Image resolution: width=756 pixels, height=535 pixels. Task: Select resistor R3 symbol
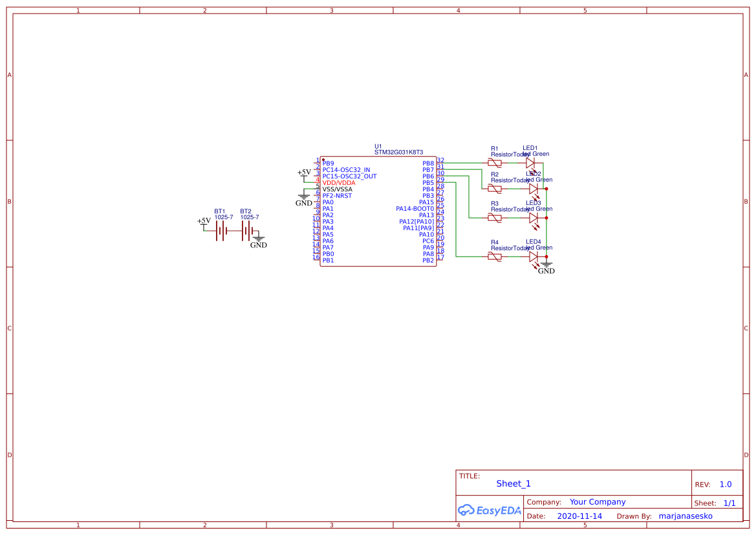(x=495, y=217)
